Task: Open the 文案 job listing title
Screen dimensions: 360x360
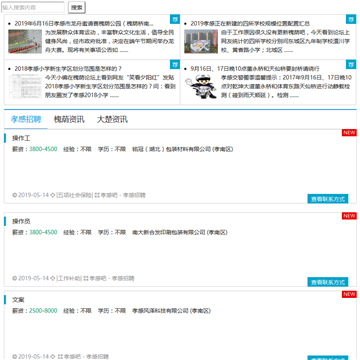Action: tap(18, 300)
